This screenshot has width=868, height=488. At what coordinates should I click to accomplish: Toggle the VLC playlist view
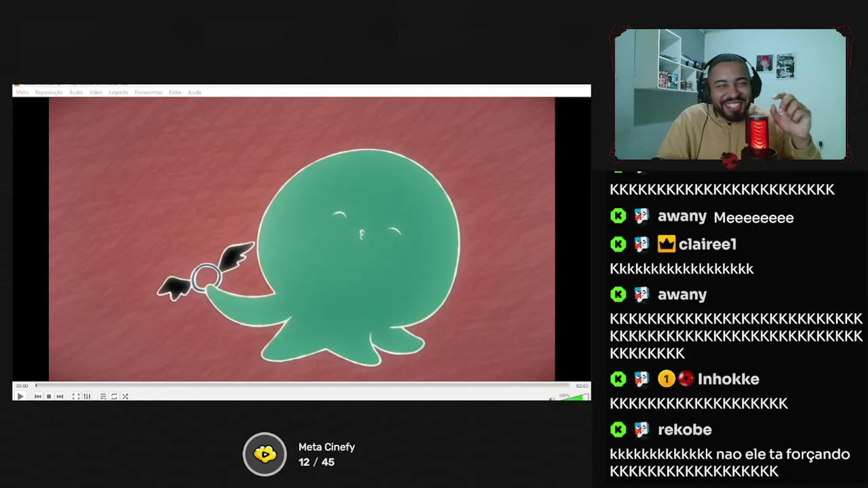tap(103, 396)
